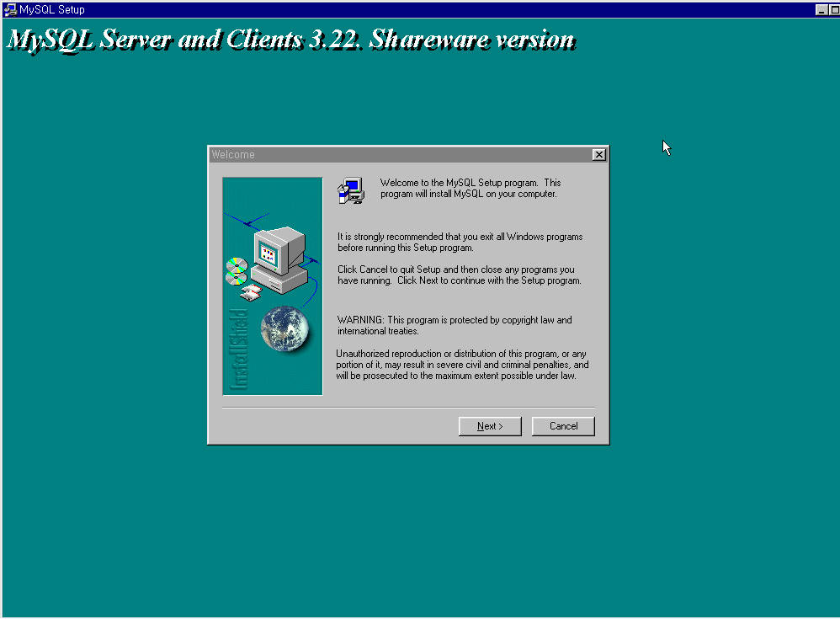Click the "Welcome to the MySQL Setup program" text

coord(471,188)
